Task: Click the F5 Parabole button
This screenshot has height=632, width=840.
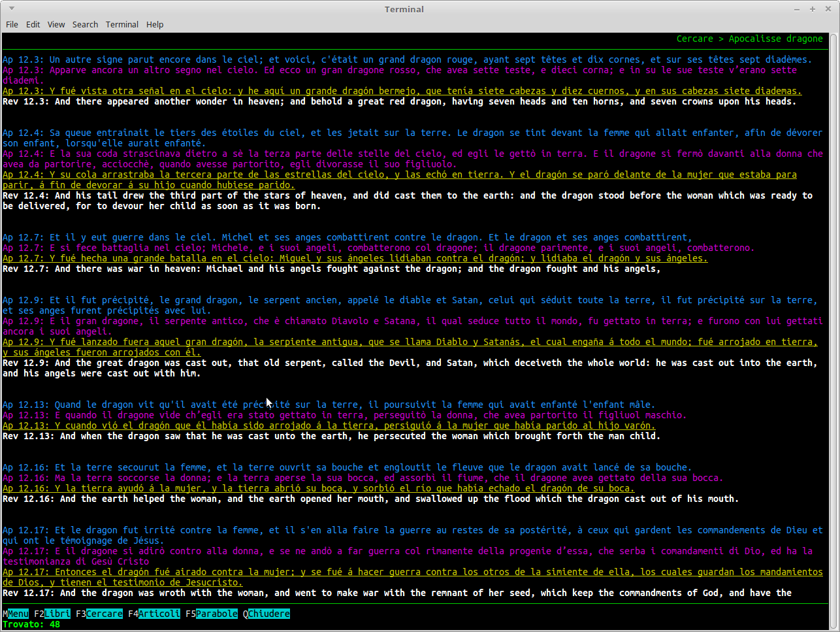Action: click(x=212, y=614)
